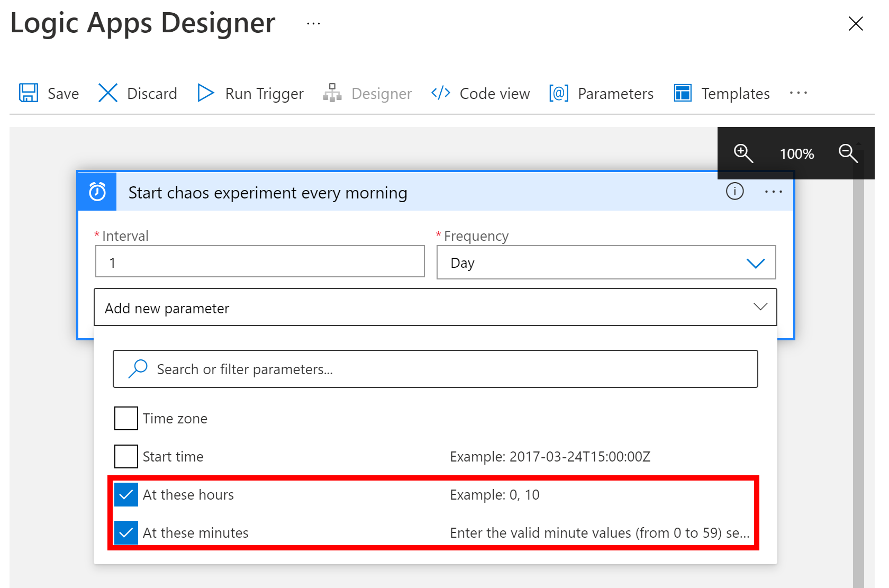This screenshot has height=588, width=889.
Task: Enable the Time zone checkbox
Action: [125, 418]
